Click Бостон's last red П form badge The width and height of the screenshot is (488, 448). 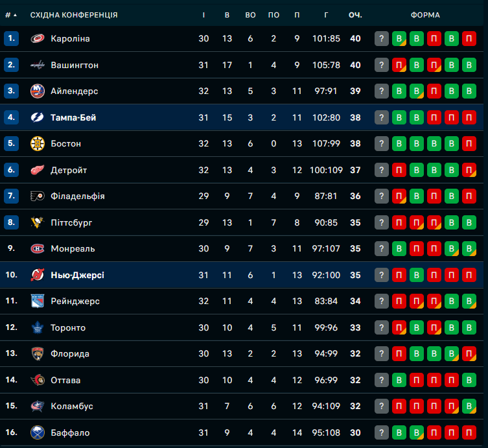click(469, 144)
